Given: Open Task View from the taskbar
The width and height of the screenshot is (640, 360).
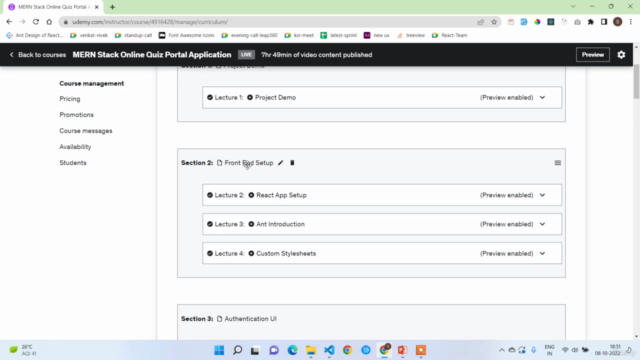Looking at the screenshot, I should click(255, 350).
